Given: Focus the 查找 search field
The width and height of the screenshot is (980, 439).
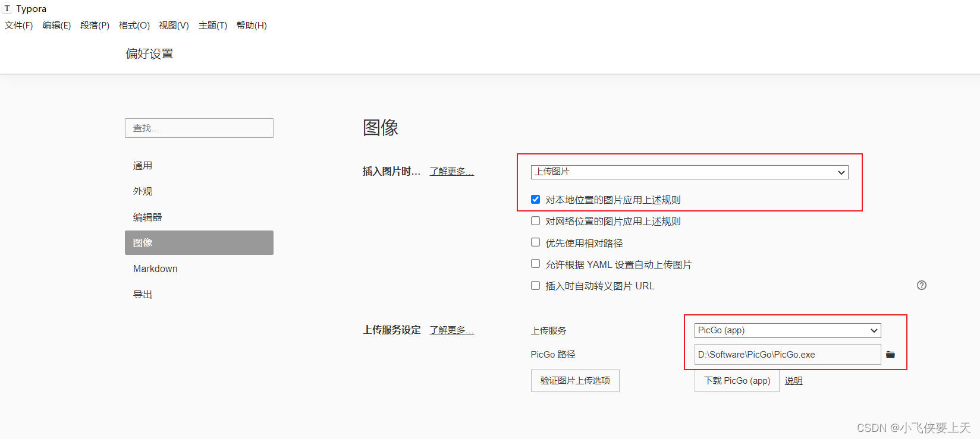Looking at the screenshot, I should (199, 128).
